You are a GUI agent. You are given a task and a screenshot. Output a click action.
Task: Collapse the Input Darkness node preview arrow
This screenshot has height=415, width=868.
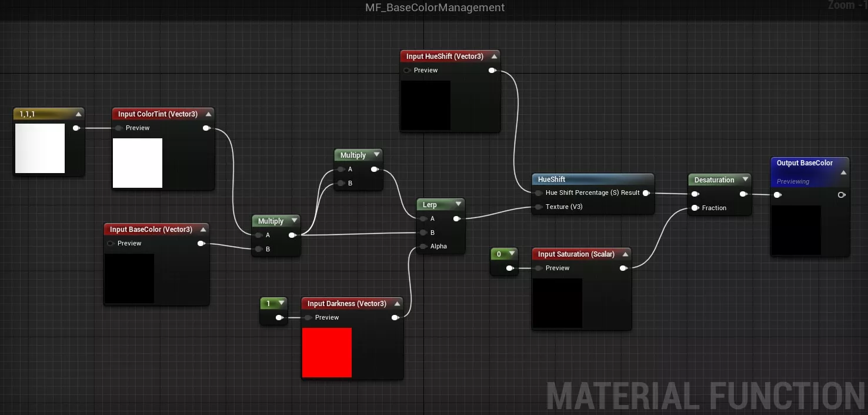coord(397,304)
